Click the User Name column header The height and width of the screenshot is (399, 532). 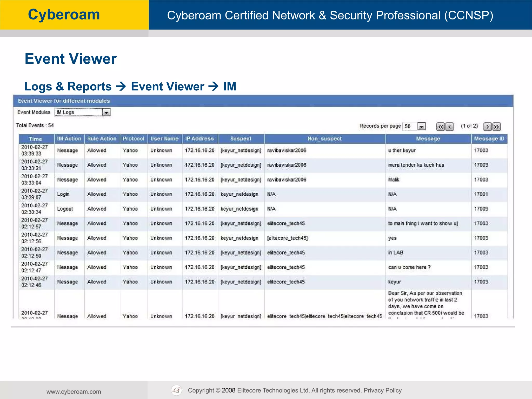[165, 139]
